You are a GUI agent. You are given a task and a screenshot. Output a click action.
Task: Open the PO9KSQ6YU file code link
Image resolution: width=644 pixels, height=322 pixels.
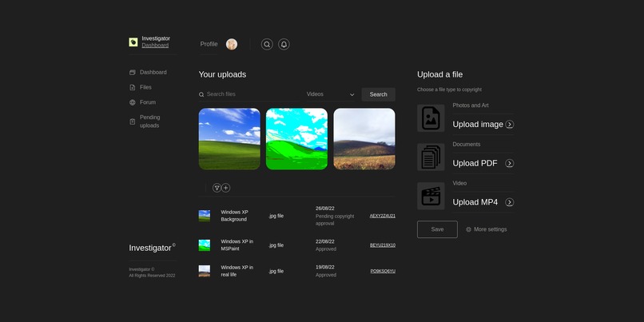(x=383, y=271)
